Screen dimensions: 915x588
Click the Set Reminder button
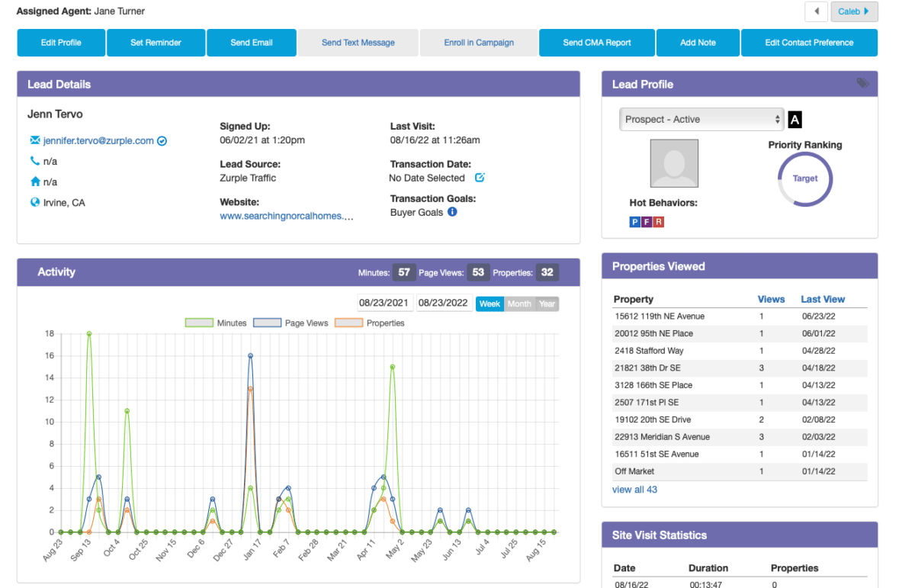point(156,43)
